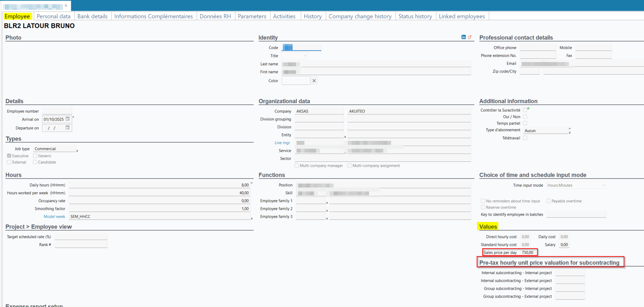This screenshot has height=307, width=644.
Task: Toggle Payable overtime checkbox
Action: click(548, 201)
